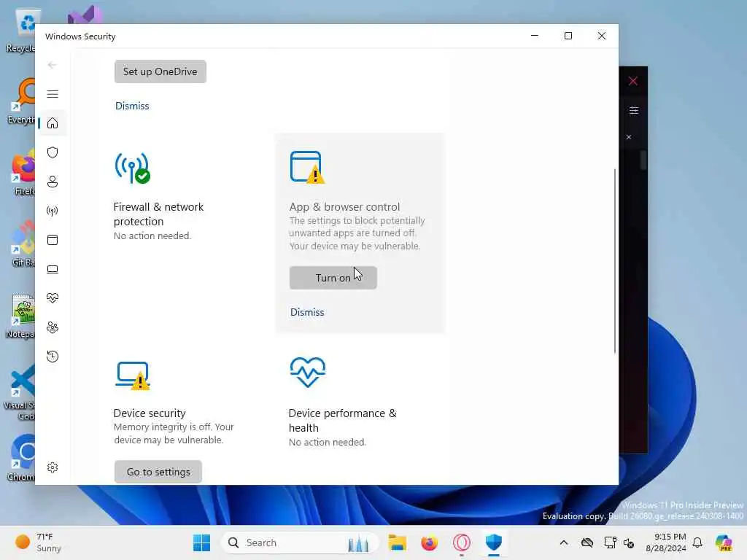The image size is (747, 560).
Task: Open Protection history clock icon
Action: coord(53,357)
